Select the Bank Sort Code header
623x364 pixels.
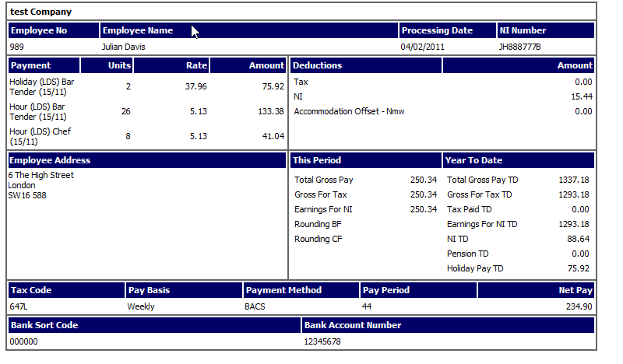point(154,325)
